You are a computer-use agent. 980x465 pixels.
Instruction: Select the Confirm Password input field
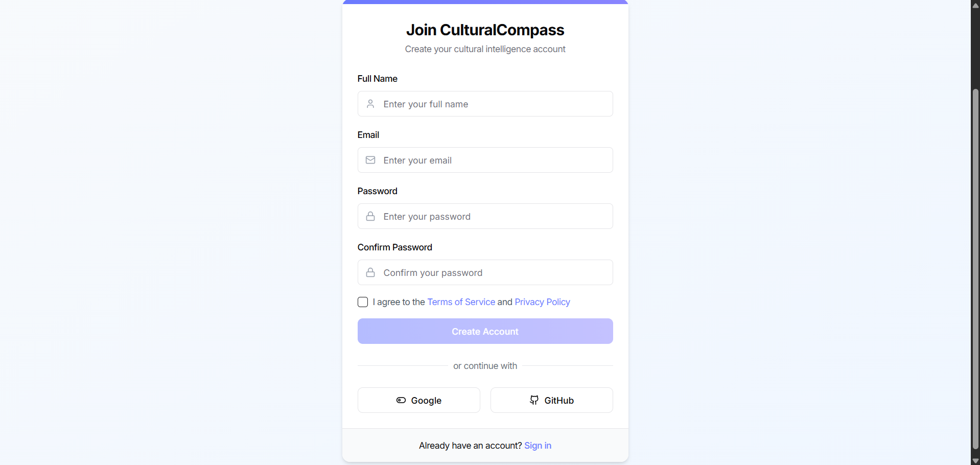tap(491, 272)
